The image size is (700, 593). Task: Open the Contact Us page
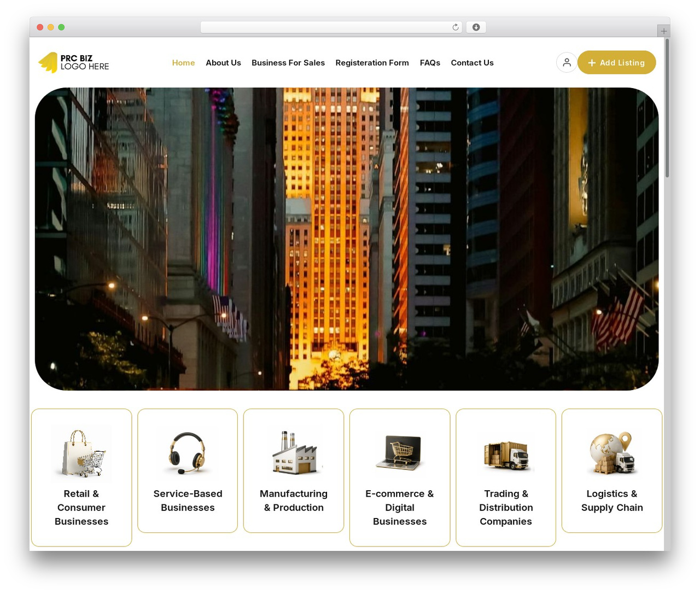[472, 63]
